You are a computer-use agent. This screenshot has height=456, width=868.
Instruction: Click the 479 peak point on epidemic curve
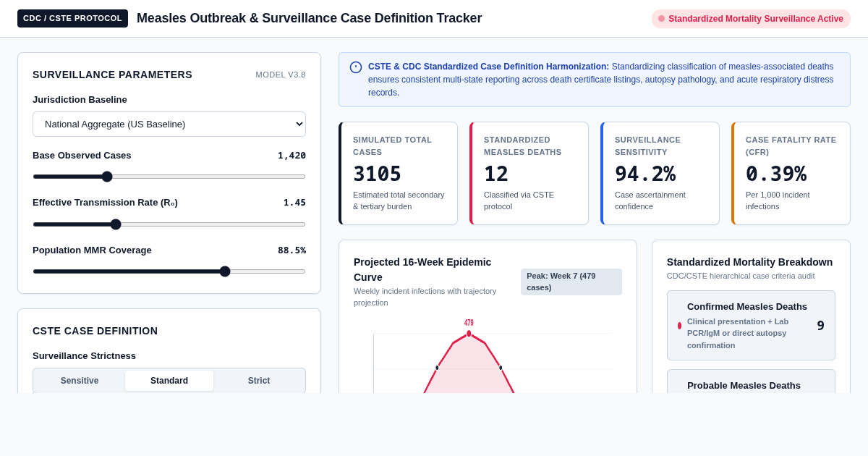point(469,334)
